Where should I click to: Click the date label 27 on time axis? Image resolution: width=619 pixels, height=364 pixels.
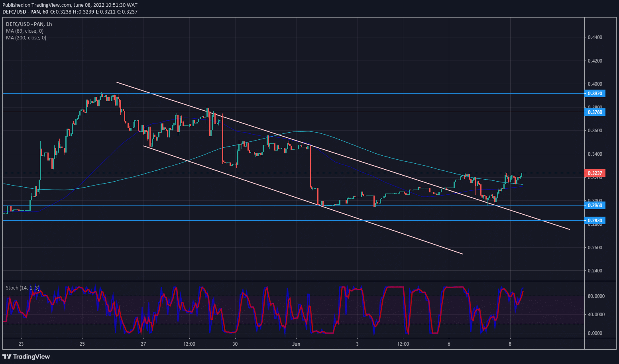tap(143, 344)
